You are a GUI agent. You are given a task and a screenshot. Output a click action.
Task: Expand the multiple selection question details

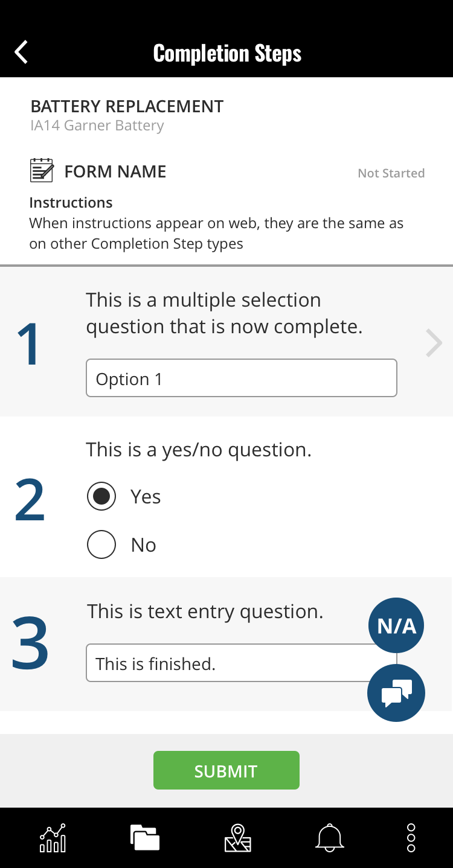[x=433, y=343]
